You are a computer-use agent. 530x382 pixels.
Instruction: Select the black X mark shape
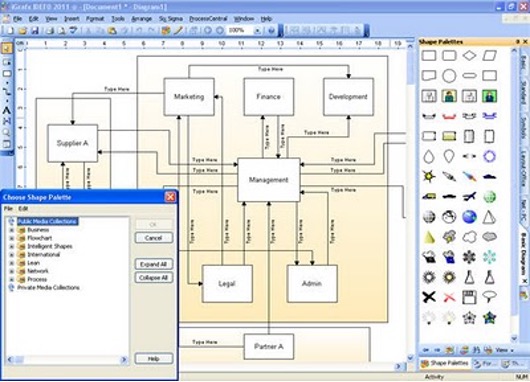(429, 297)
